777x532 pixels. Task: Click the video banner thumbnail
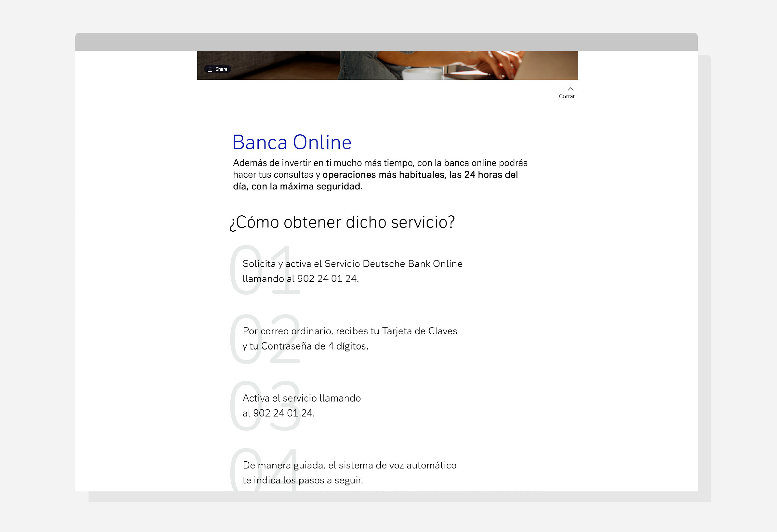(x=387, y=65)
